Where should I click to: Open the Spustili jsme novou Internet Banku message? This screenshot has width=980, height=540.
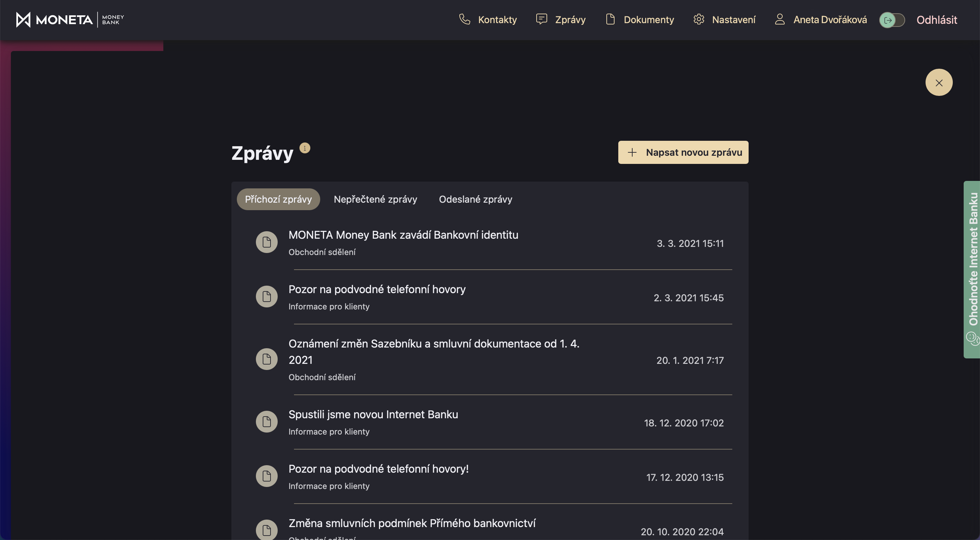pyautogui.click(x=373, y=415)
